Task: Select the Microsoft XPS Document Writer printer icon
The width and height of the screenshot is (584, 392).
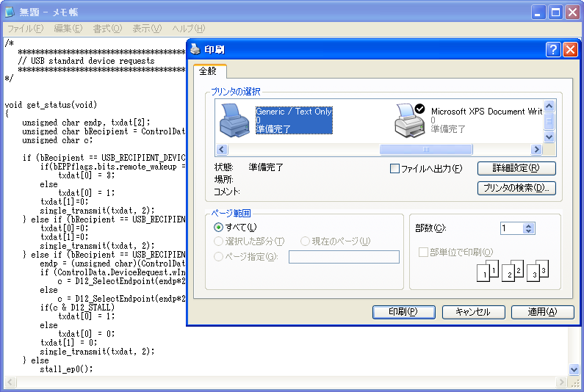Action: pyautogui.click(x=409, y=121)
